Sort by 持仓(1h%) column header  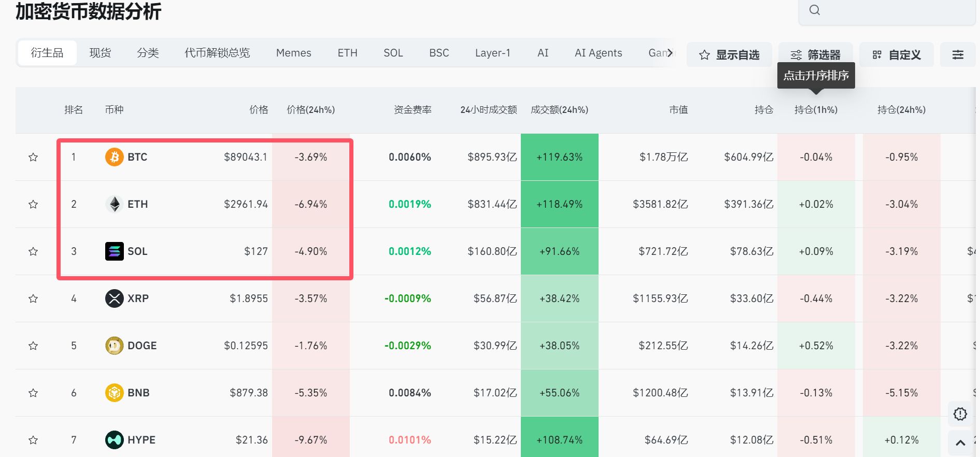pos(816,110)
